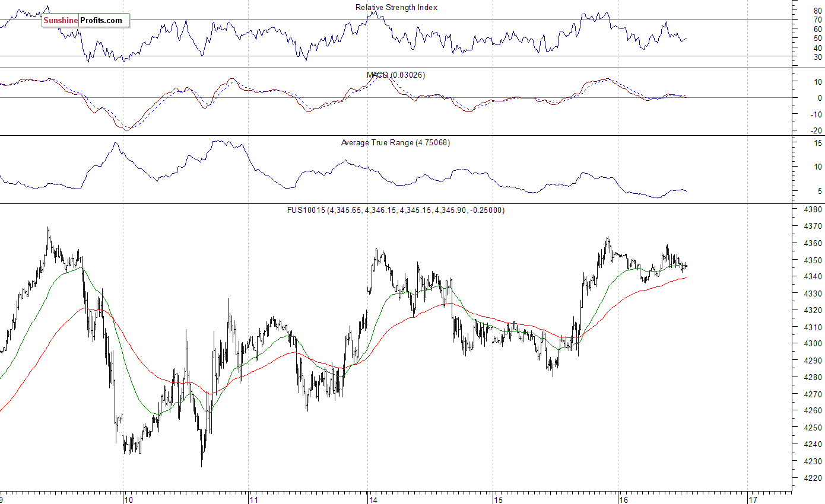The width and height of the screenshot is (825, 504).
Task: Click date label 14 on time axis
Action: pyautogui.click(x=373, y=500)
